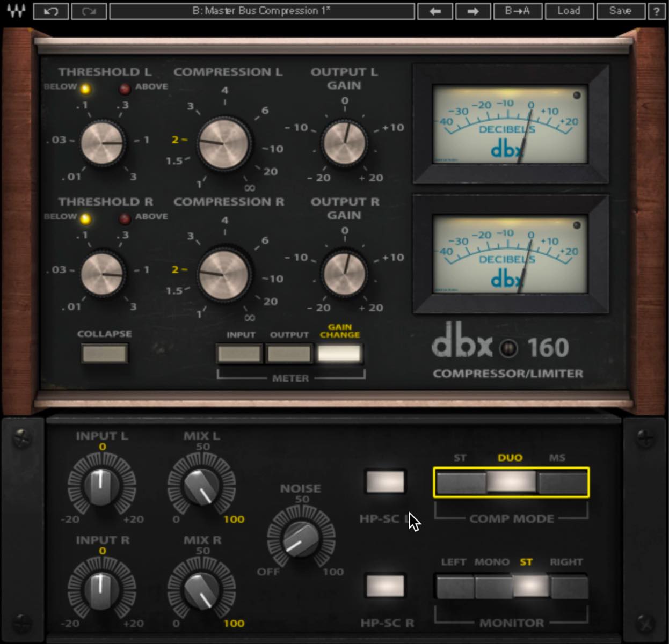Set the meter to OUTPUT
Viewport: 669px width, 644px height.
click(289, 354)
